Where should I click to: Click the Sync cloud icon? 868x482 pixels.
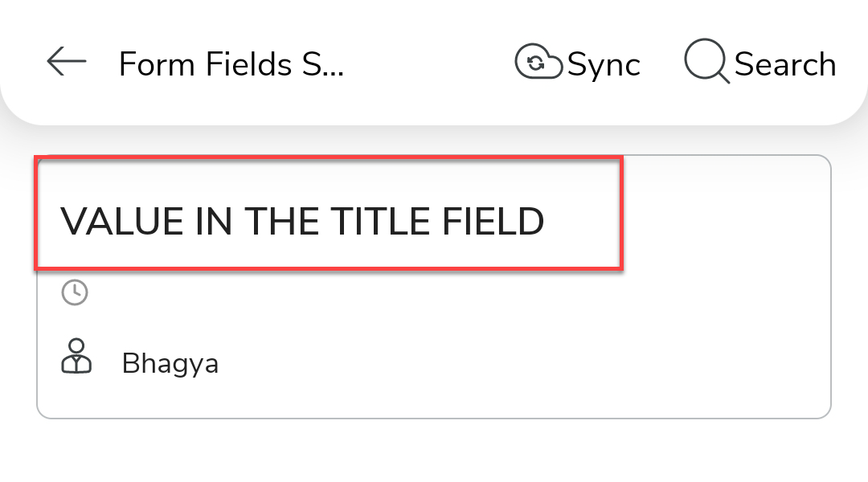click(x=538, y=63)
